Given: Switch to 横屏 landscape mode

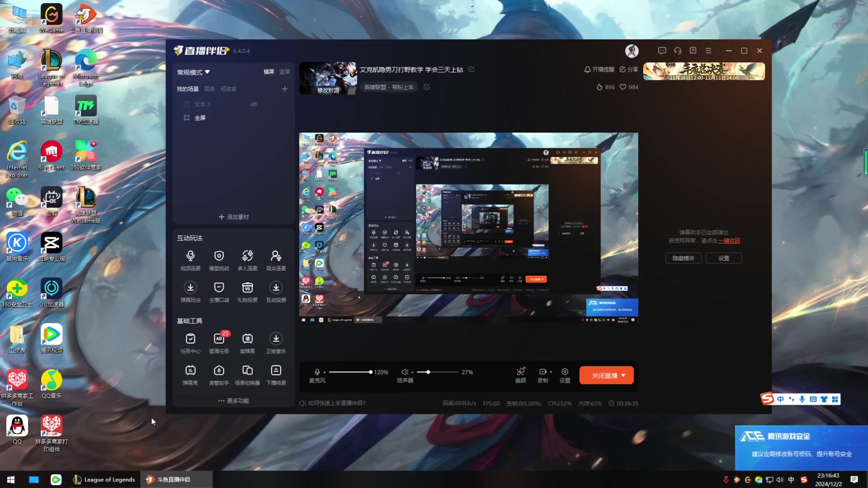Looking at the screenshot, I should (x=269, y=72).
